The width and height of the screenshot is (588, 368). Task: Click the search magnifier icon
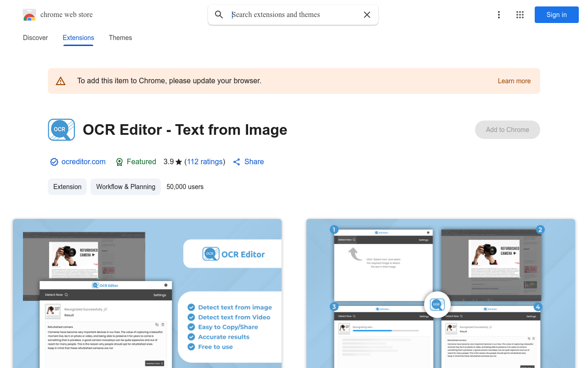tap(219, 15)
